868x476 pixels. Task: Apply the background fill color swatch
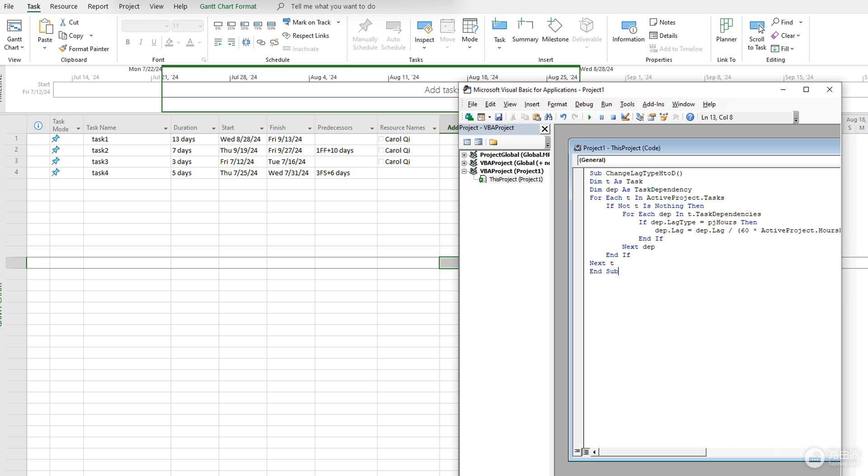169,42
